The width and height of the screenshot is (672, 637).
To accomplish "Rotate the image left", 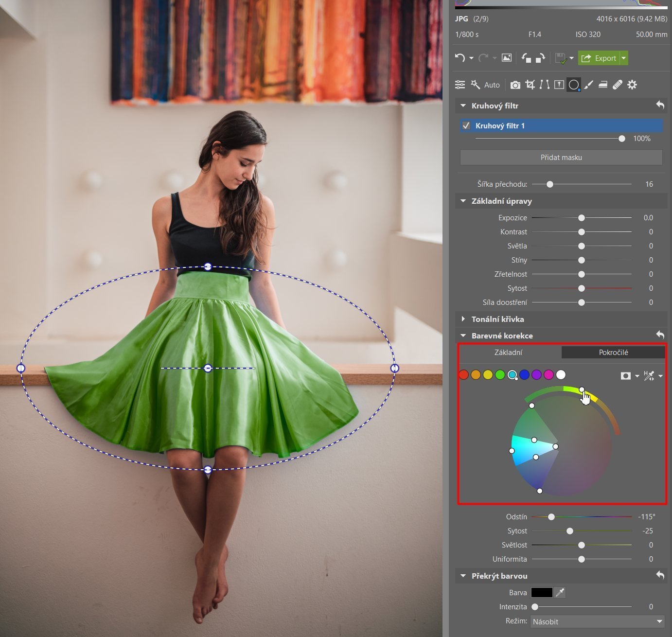I will point(526,58).
